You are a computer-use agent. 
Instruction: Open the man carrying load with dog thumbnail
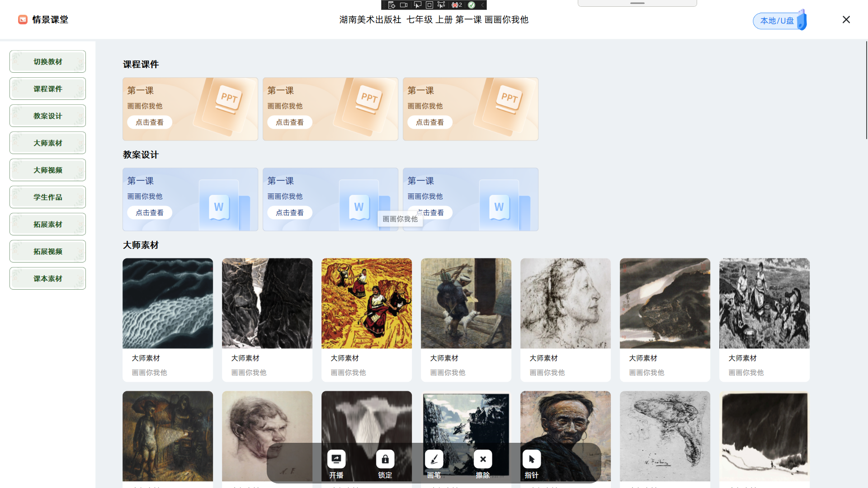click(x=466, y=303)
